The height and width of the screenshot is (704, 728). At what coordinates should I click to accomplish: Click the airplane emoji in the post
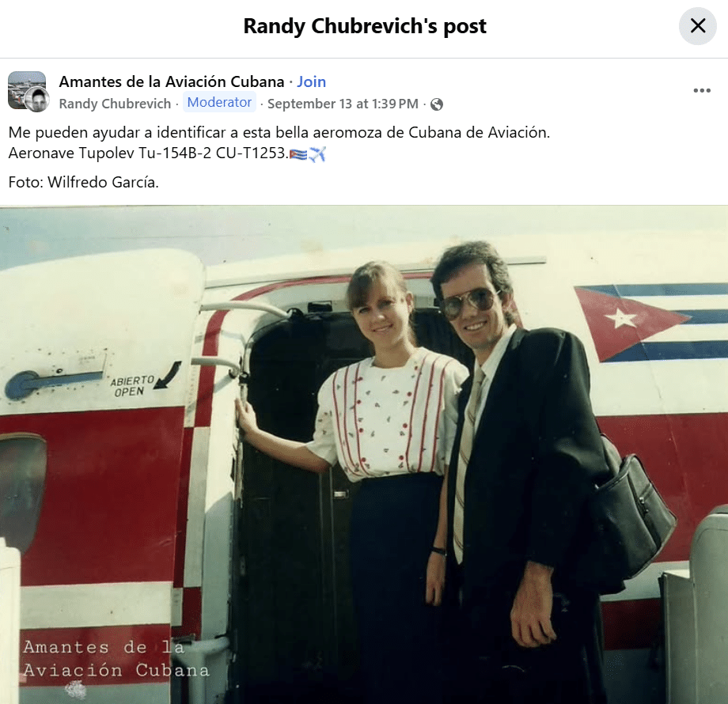point(317,154)
